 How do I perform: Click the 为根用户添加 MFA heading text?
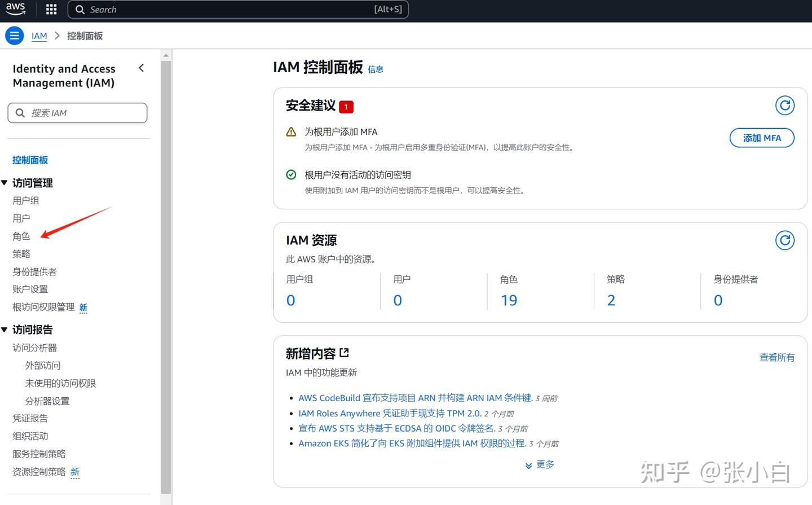point(341,132)
